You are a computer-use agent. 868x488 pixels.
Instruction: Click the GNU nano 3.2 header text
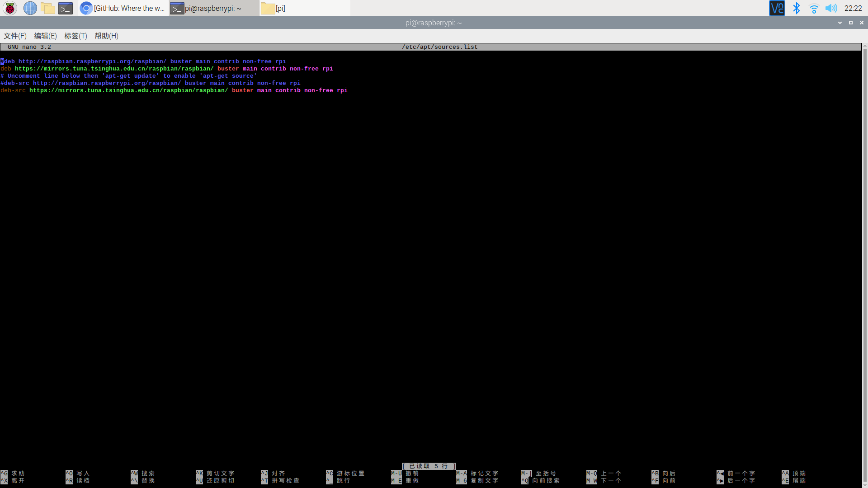(29, 47)
